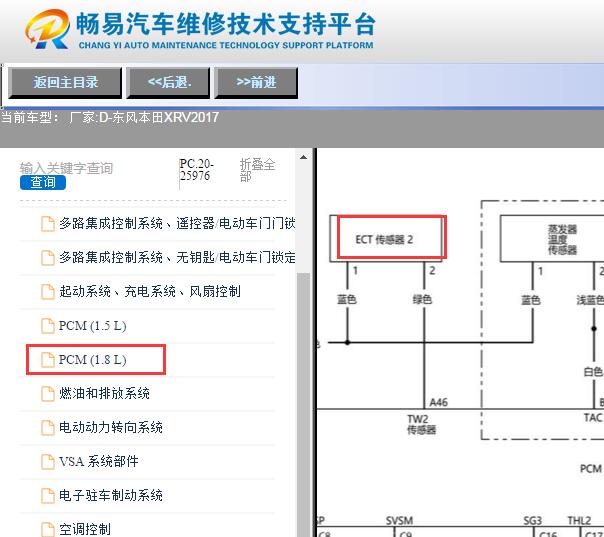Select the PC.20-25976 text entry
This screenshot has height=537, width=604.
(196, 169)
